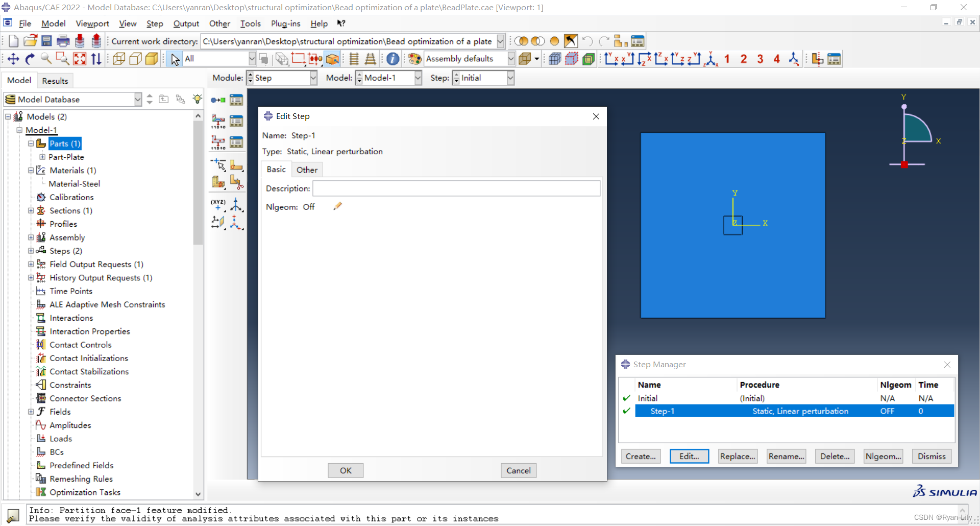This screenshot has height=526, width=980.
Task: Open the Color Code palette icon
Action: click(x=415, y=59)
